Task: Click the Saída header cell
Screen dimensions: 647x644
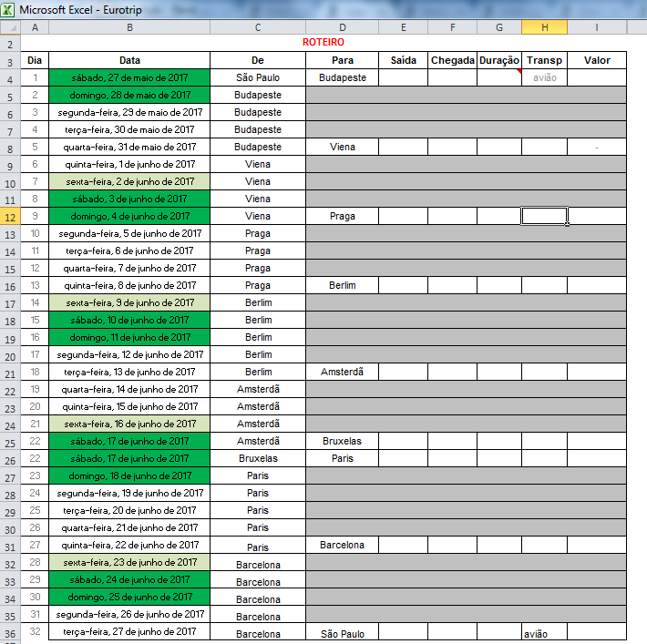Action: pos(403,60)
